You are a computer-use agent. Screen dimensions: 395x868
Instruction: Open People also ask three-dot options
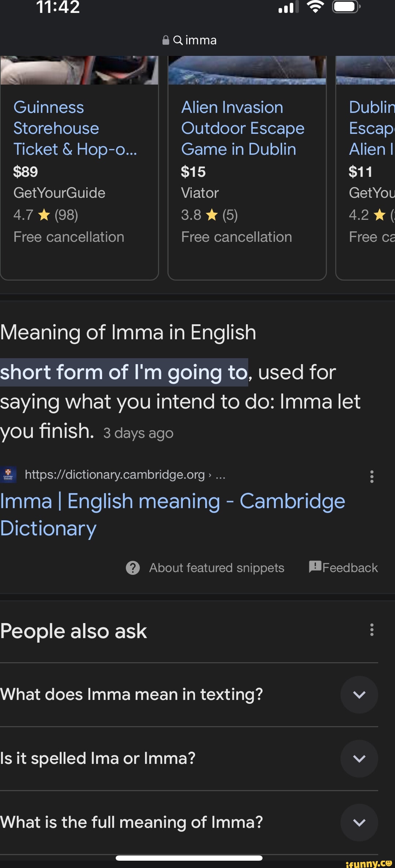372,630
